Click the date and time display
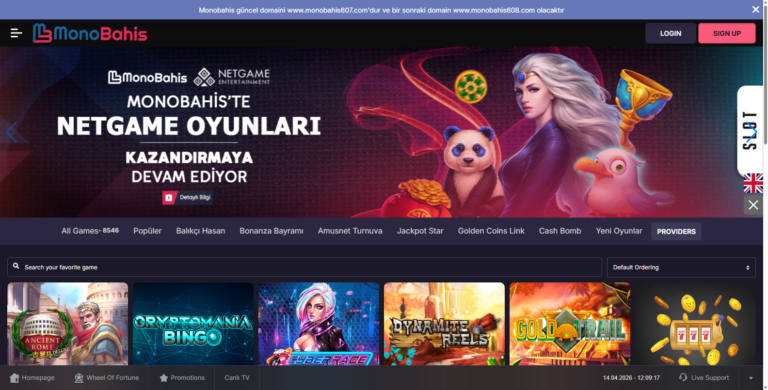Screen dimensions: 768x390 pos(631,378)
